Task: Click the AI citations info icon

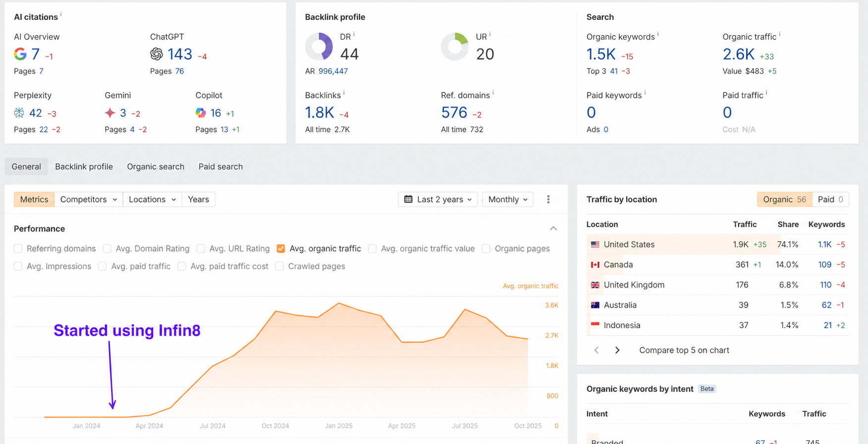Action: click(x=61, y=15)
